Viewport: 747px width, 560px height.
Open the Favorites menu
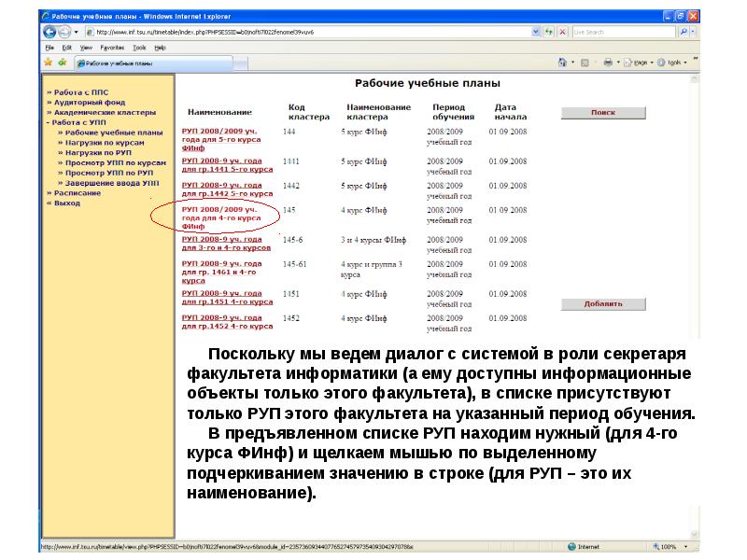112,47
